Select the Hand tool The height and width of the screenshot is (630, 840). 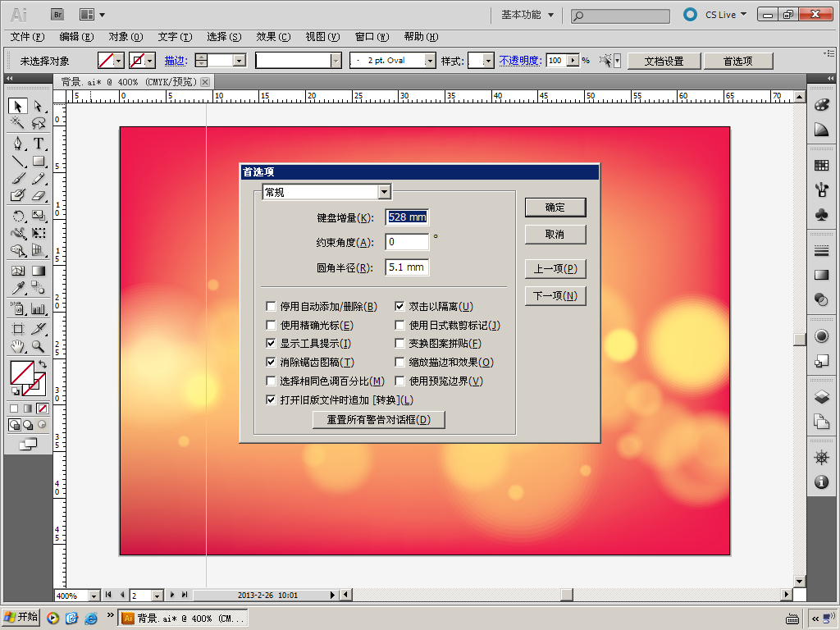18,346
